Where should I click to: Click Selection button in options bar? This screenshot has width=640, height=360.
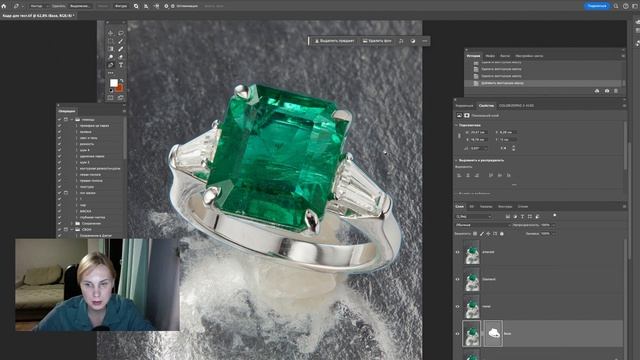click(x=80, y=6)
